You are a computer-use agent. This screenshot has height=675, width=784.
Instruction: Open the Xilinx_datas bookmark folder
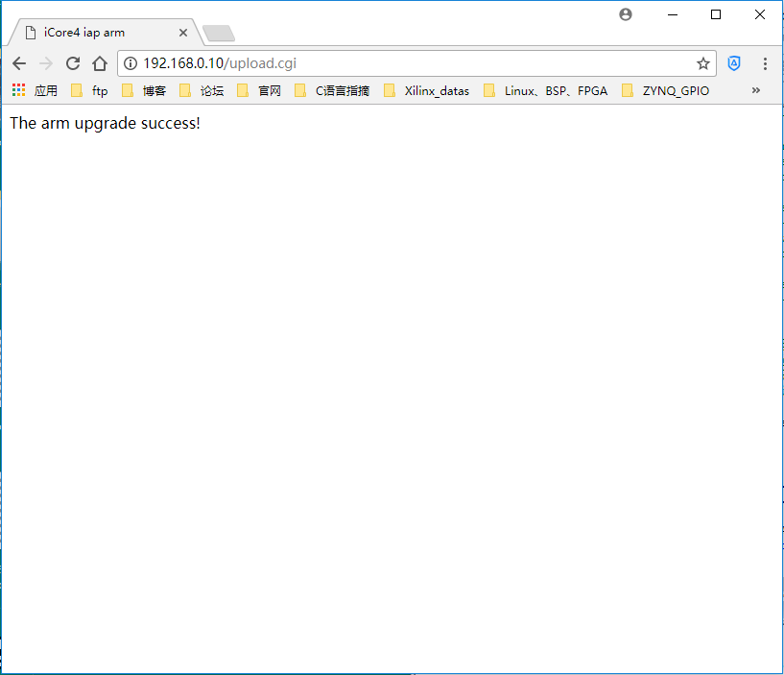[x=427, y=90]
